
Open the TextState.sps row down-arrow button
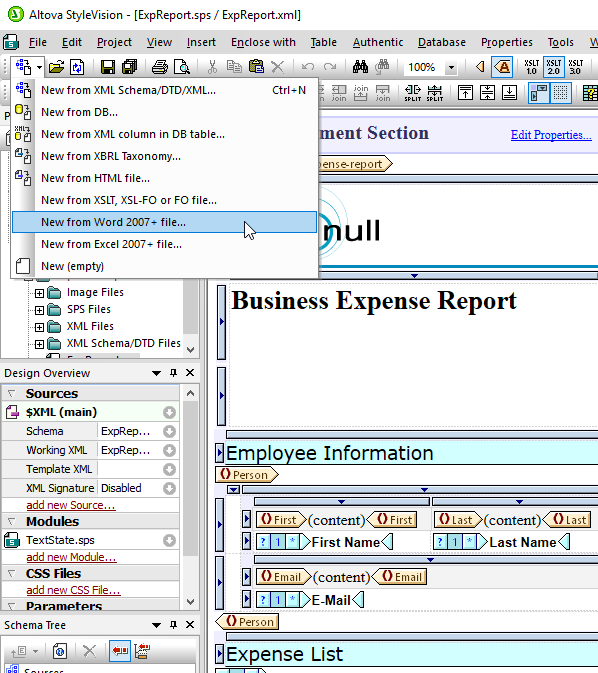(170, 540)
